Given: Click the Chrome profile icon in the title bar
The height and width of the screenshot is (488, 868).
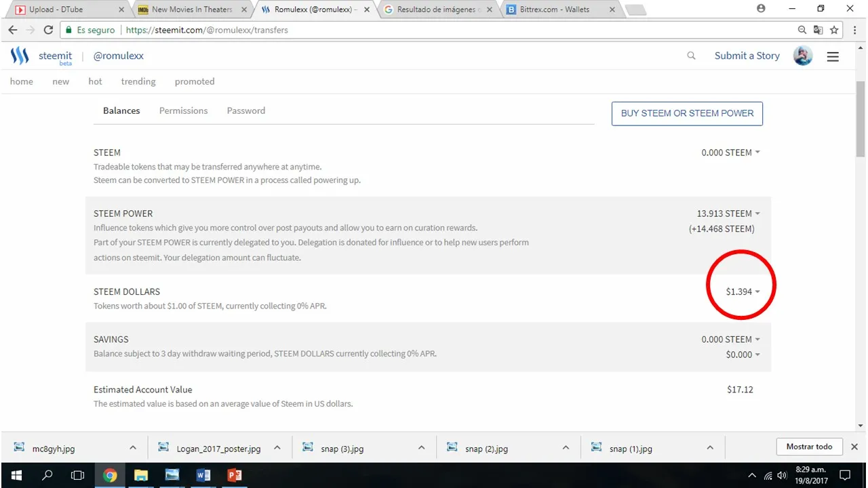Looking at the screenshot, I should click(761, 9).
